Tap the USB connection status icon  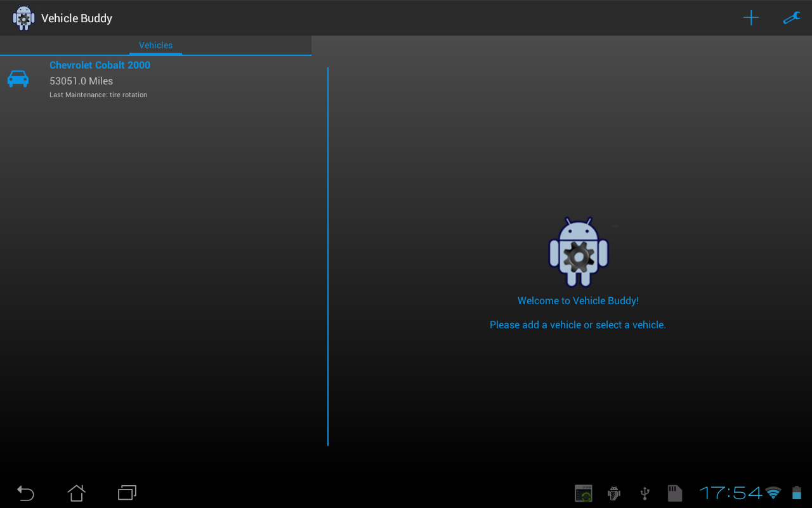[645, 493]
